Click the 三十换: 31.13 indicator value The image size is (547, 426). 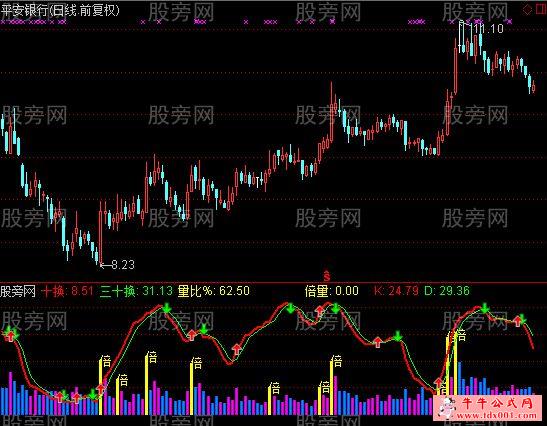(x=136, y=291)
